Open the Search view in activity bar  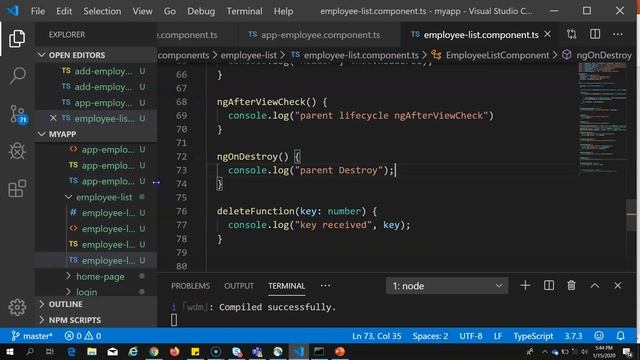click(x=17, y=76)
